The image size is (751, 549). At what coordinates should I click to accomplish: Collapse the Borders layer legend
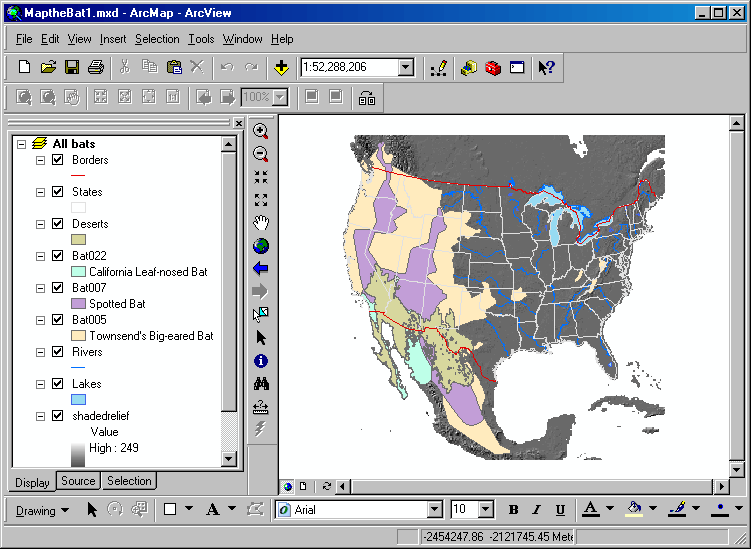[x=40, y=160]
